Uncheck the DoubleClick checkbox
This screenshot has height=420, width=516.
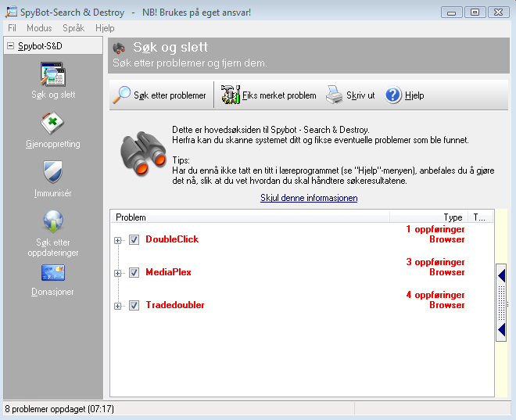coord(134,239)
